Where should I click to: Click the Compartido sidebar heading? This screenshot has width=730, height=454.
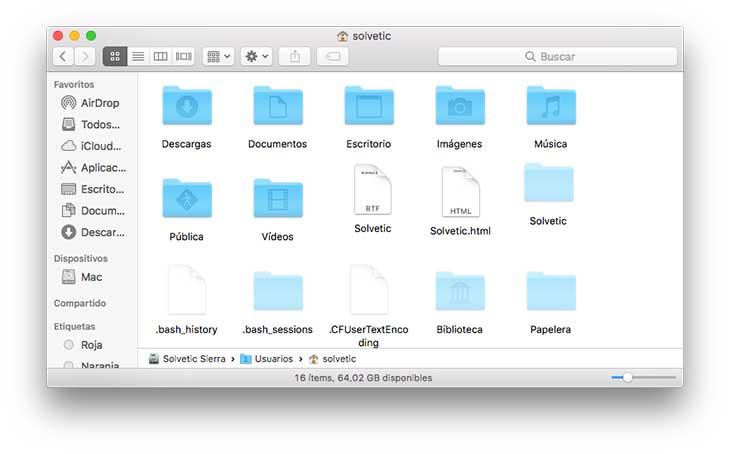click(x=80, y=303)
